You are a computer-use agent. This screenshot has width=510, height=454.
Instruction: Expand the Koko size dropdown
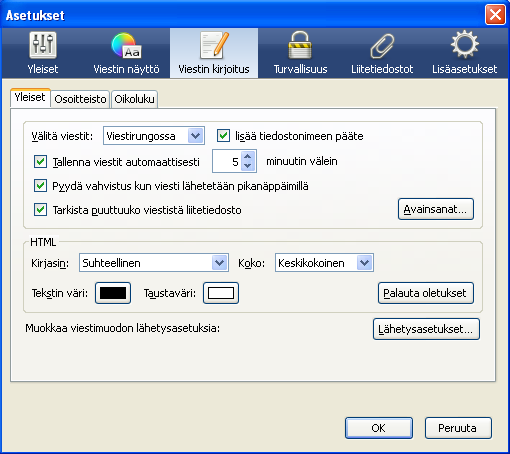coord(324,263)
